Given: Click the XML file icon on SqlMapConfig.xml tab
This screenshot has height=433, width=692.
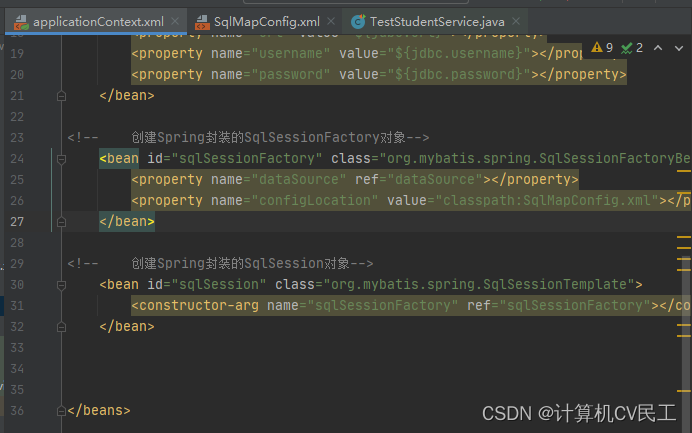Looking at the screenshot, I should point(202,22).
